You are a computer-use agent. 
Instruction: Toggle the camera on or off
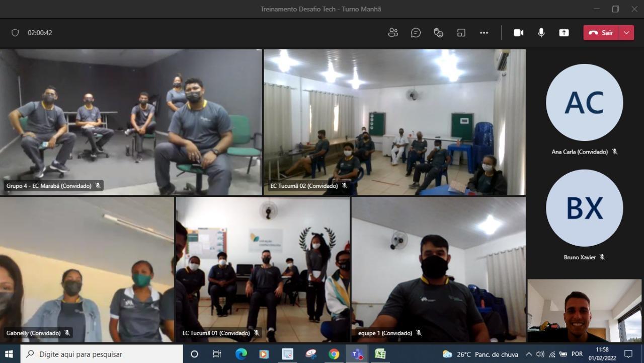coord(518,33)
